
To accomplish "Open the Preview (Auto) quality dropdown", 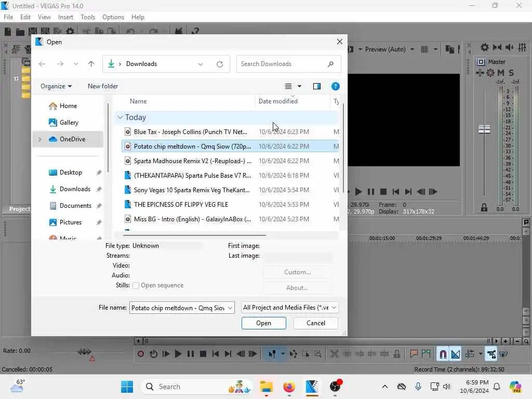I will 412,49.
